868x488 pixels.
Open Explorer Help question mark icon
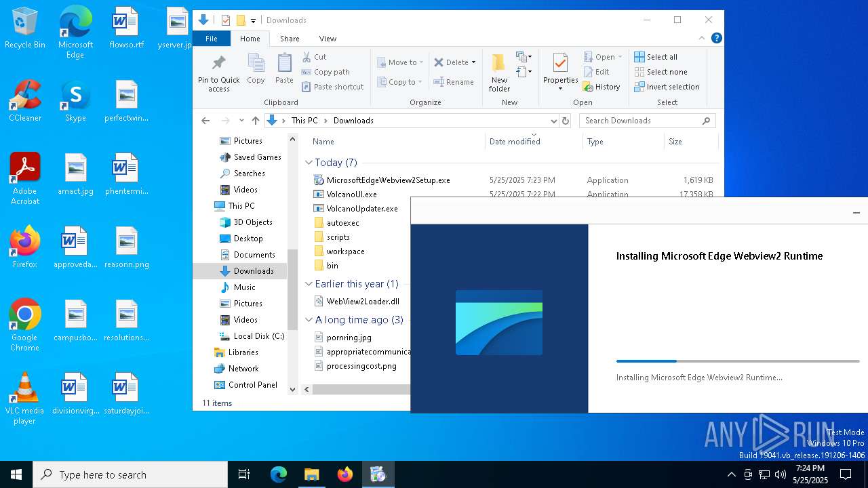[716, 39]
